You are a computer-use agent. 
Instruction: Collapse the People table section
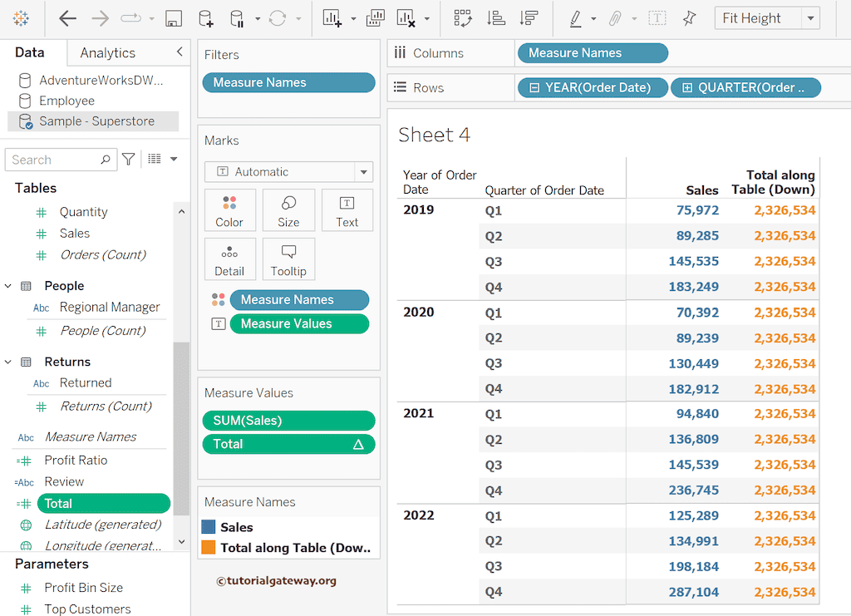[x=8, y=286]
